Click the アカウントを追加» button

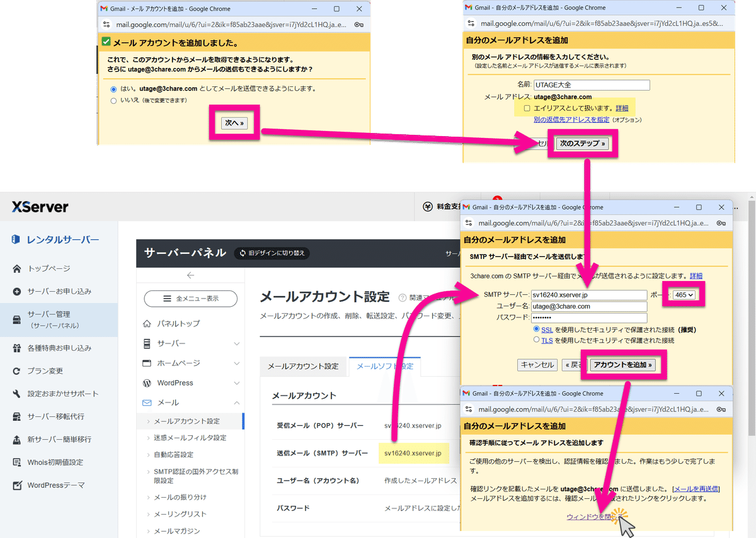[623, 365]
